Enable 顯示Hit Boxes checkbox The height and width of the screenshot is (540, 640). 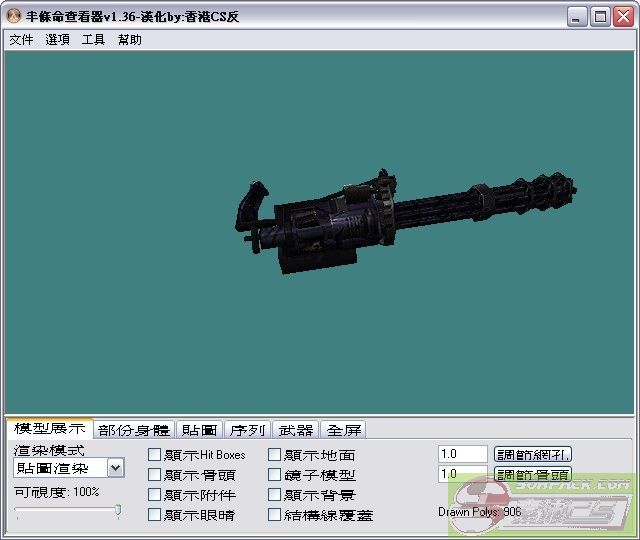[154, 455]
